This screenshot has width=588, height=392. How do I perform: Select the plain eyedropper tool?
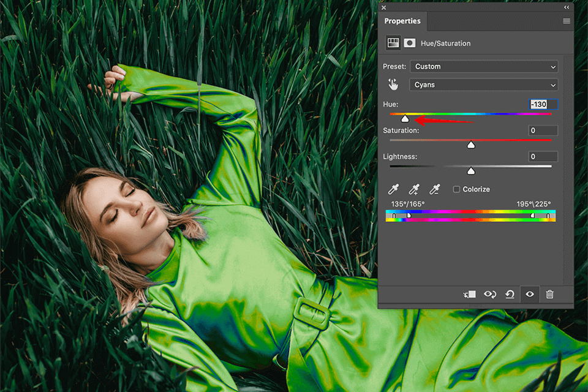393,189
